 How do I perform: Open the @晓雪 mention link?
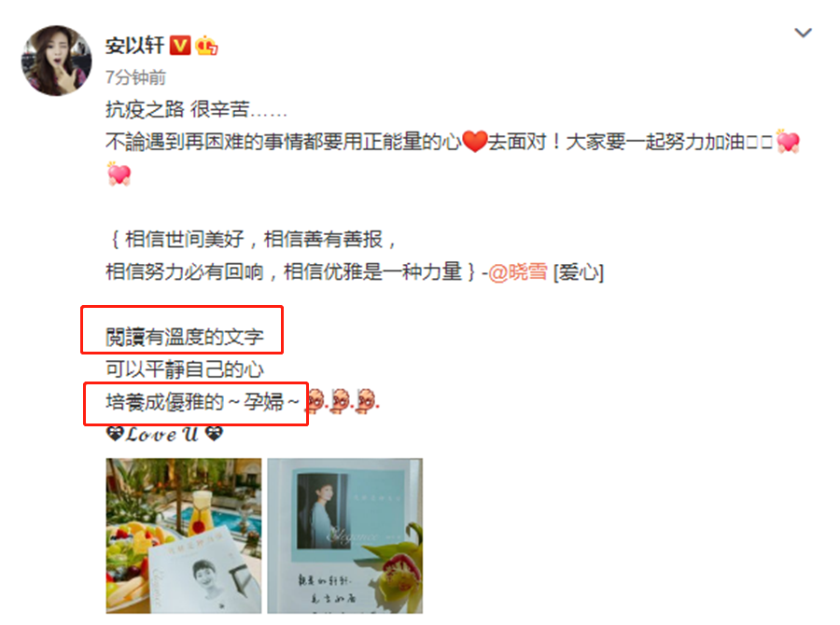click(517, 272)
